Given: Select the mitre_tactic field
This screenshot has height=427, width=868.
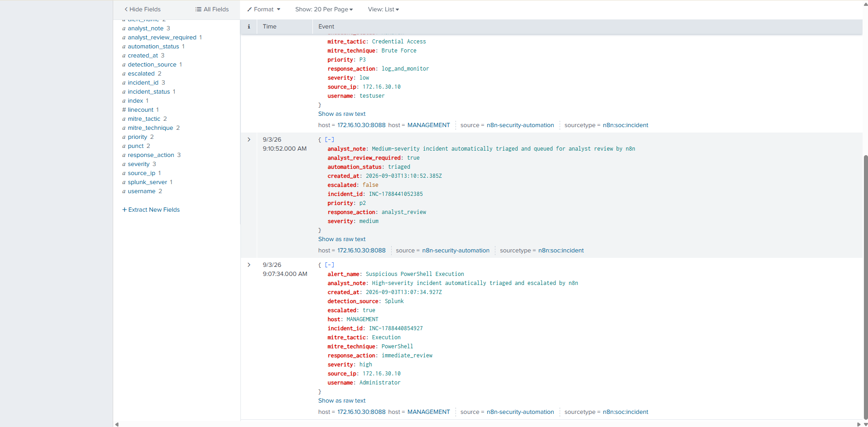Looking at the screenshot, I should [x=144, y=119].
